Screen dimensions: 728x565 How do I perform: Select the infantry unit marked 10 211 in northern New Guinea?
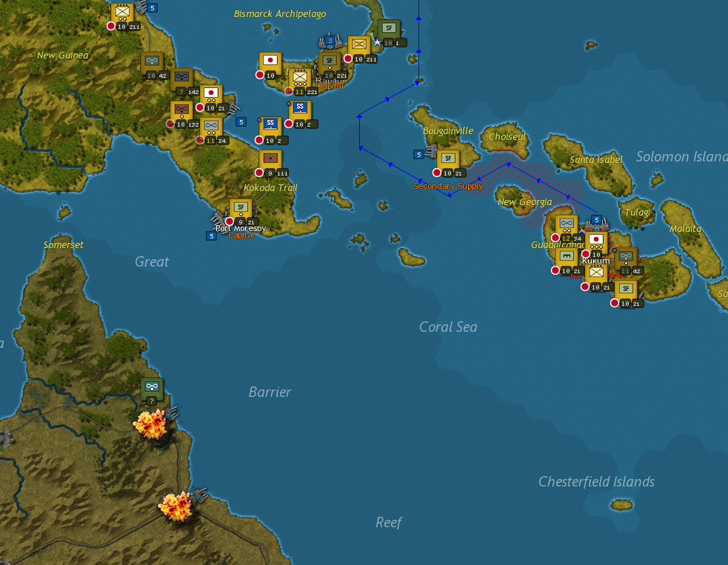122,14
